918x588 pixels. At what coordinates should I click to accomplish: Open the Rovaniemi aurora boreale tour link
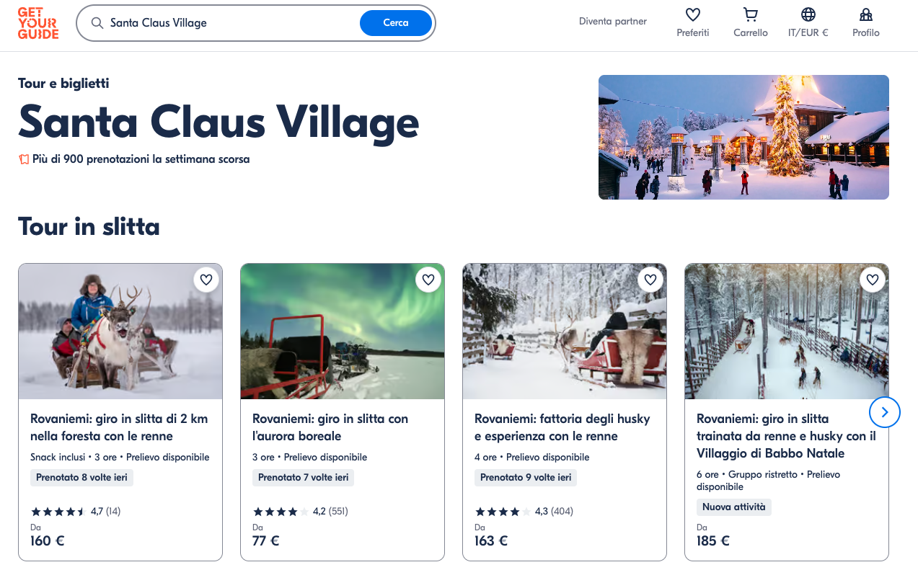click(330, 427)
